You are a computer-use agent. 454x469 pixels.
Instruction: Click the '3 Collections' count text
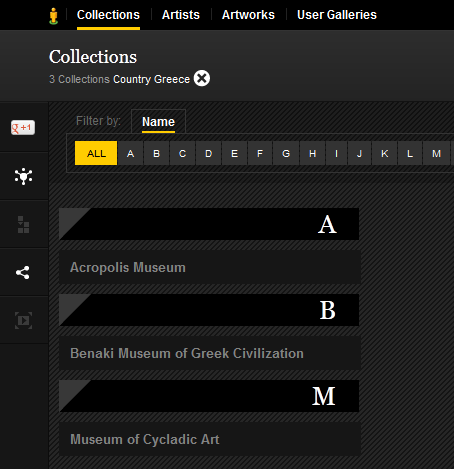click(79, 79)
